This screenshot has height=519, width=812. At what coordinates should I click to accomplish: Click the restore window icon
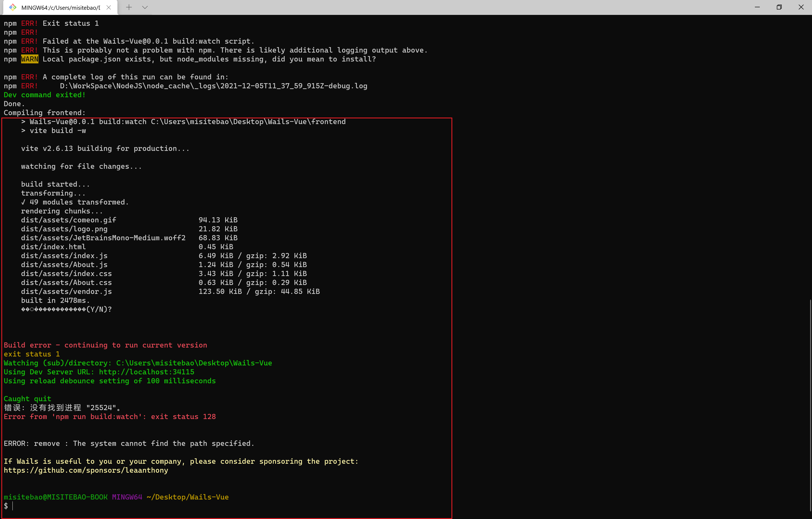click(x=779, y=7)
